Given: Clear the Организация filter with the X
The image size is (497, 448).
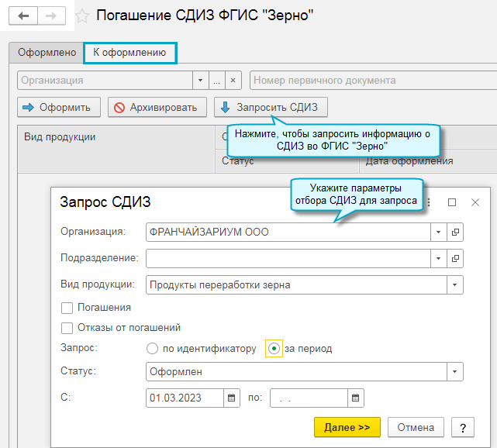Looking at the screenshot, I should [233, 81].
